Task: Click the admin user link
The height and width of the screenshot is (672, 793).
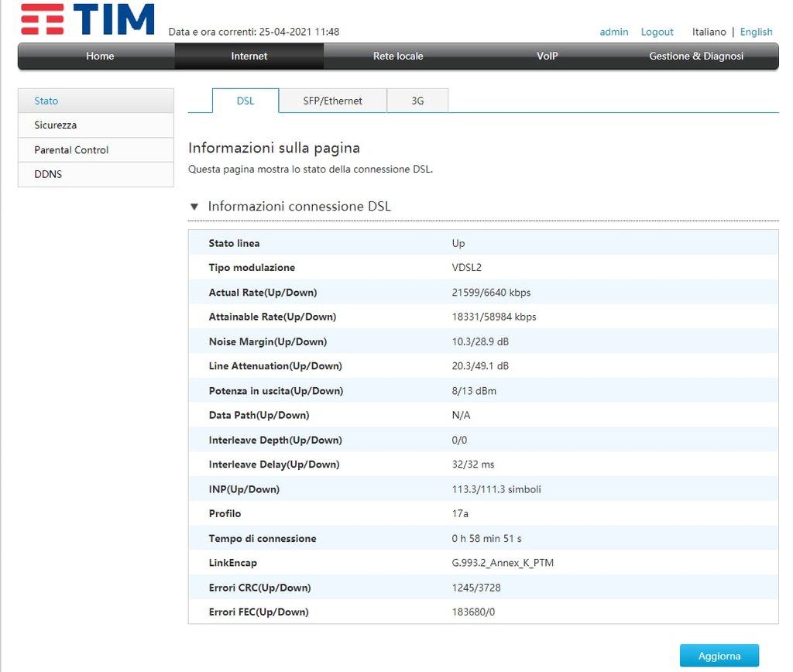Action: (614, 32)
